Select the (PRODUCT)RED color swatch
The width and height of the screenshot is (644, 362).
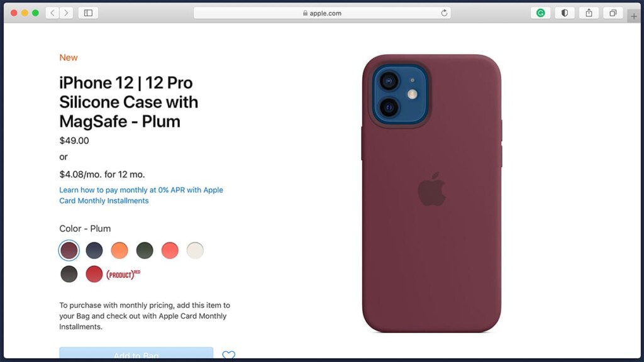coord(94,274)
